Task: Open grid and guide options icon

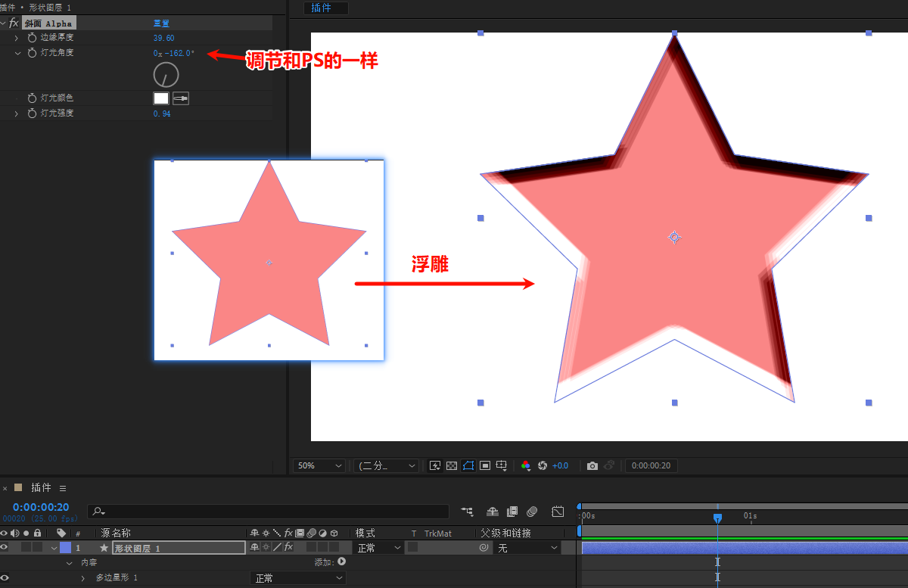Action: (x=502, y=465)
